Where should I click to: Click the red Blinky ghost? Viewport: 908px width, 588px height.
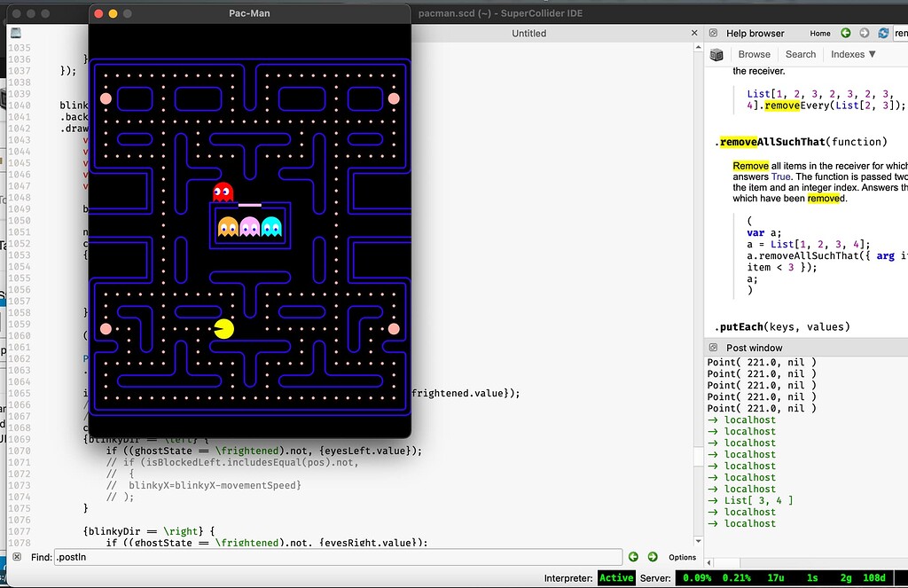coord(223,192)
